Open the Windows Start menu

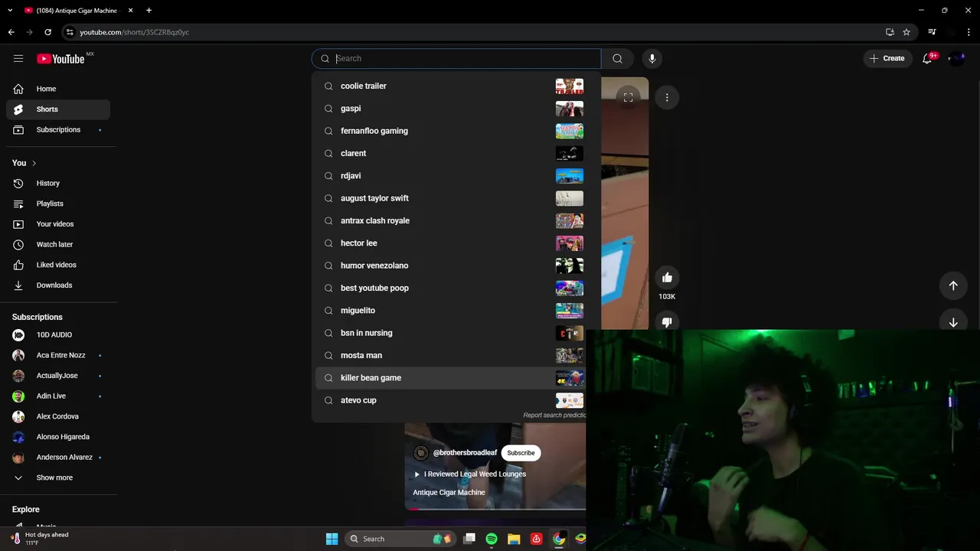click(x=332, y=539)
